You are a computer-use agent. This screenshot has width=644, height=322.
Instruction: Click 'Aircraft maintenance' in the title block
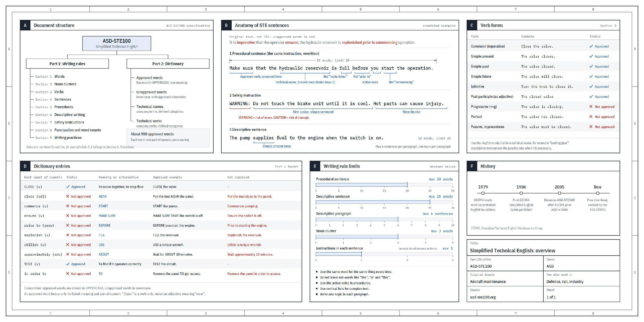488,282
